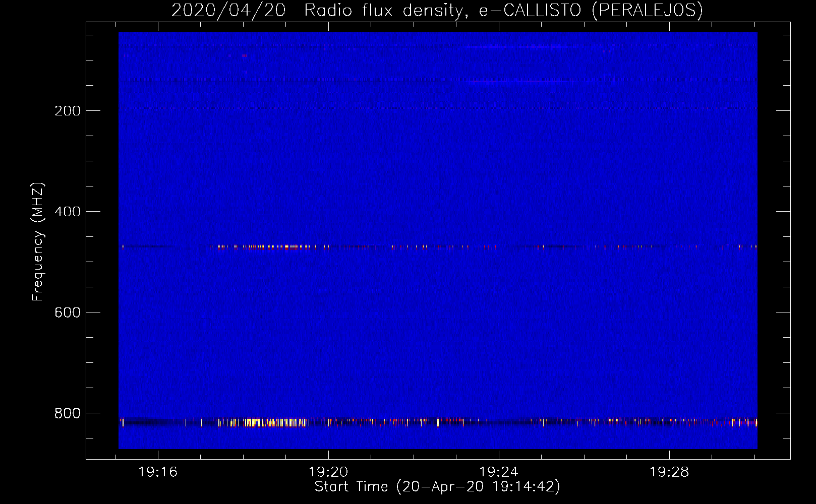This screenshot has height=504, width=816.
Task: Click the 400 frequency tick label
Action: 68,212
